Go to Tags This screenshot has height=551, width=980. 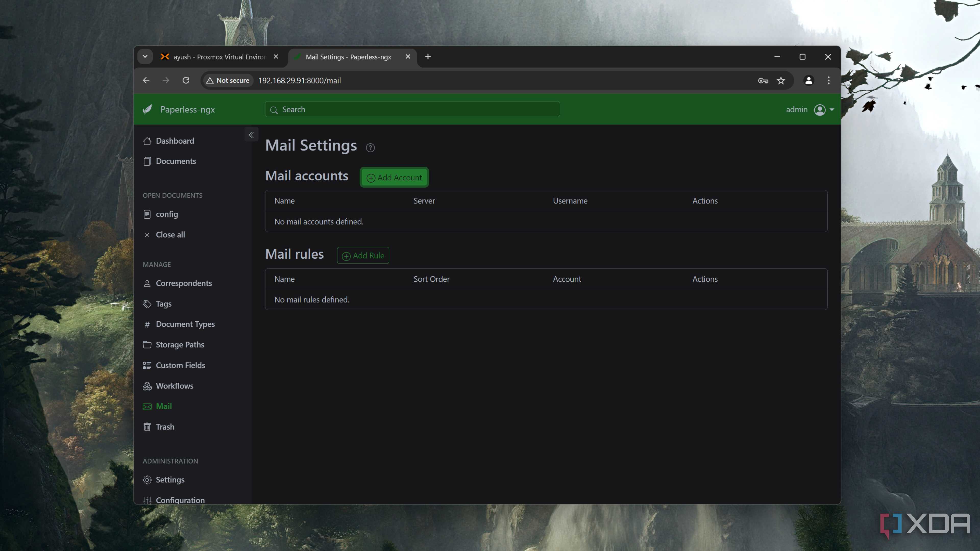164,304
